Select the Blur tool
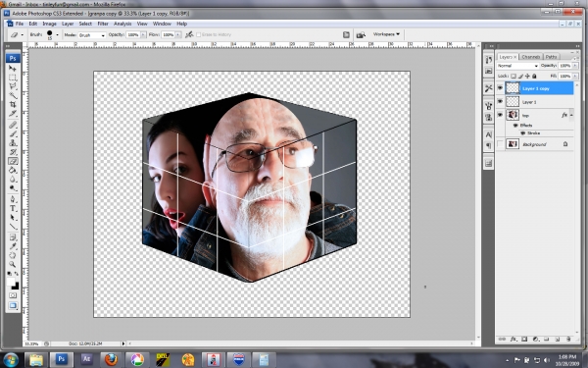This screenshot has width=588, height=368. [13, 180]
